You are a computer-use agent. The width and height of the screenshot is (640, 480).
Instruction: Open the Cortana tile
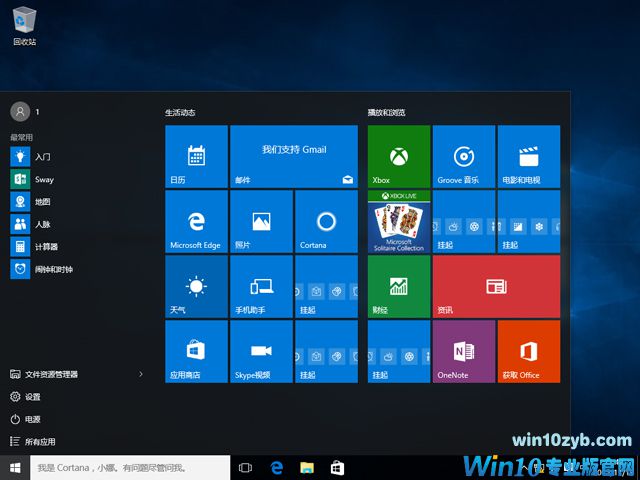[x=325, y=221]
